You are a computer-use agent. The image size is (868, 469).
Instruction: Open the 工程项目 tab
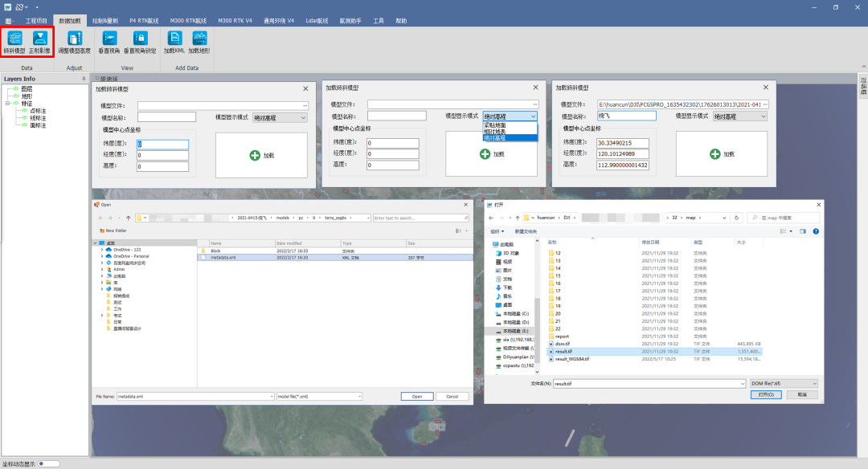click(36, 21)
